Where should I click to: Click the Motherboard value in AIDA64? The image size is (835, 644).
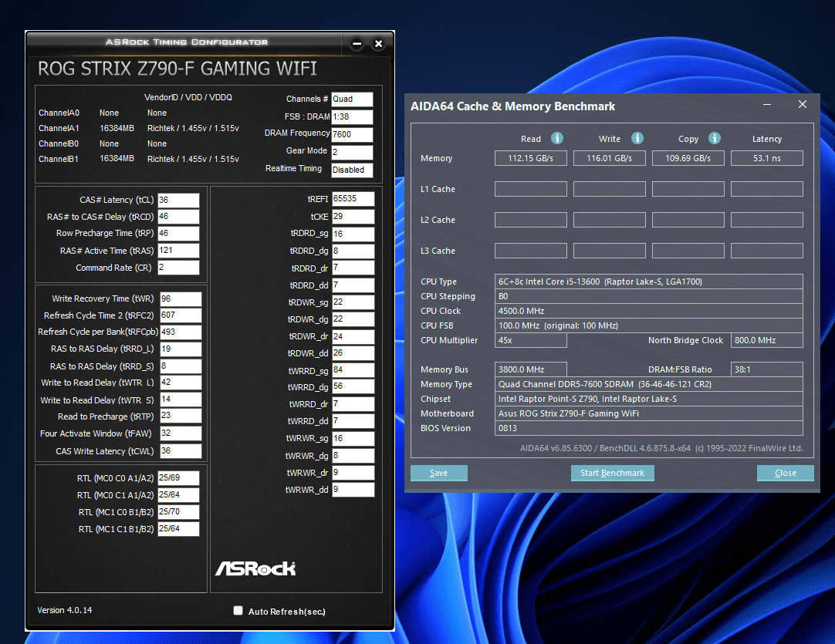[x=648, y=413]
